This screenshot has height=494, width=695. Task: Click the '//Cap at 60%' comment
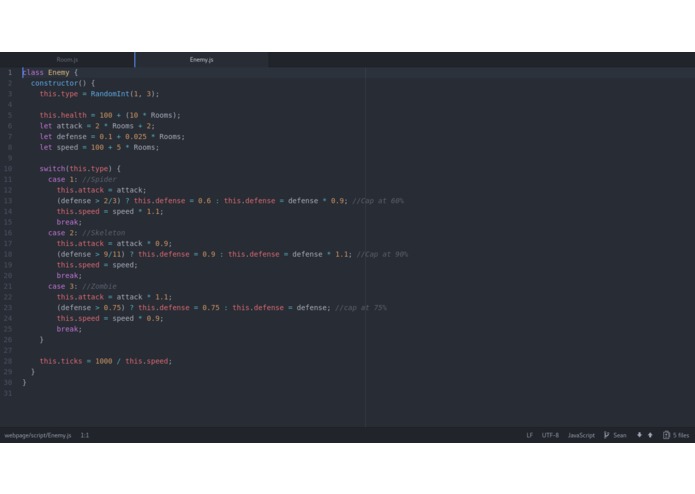378,201
